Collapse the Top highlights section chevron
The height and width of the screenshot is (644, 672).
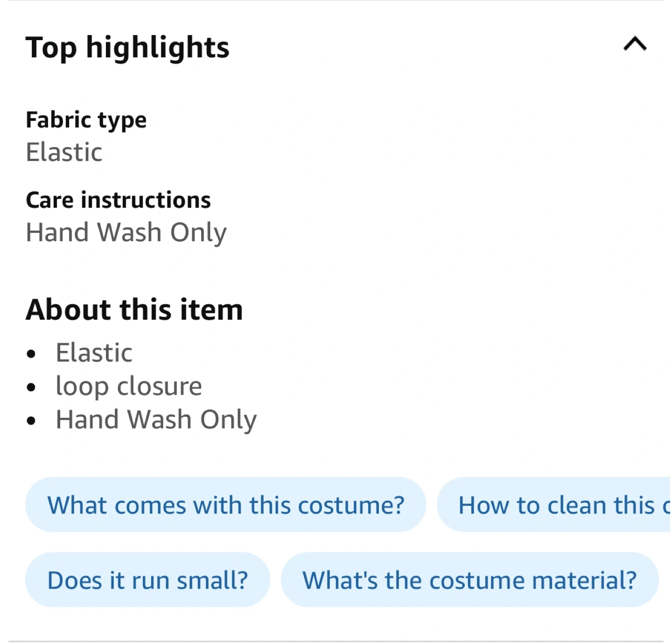pos(635,44)
